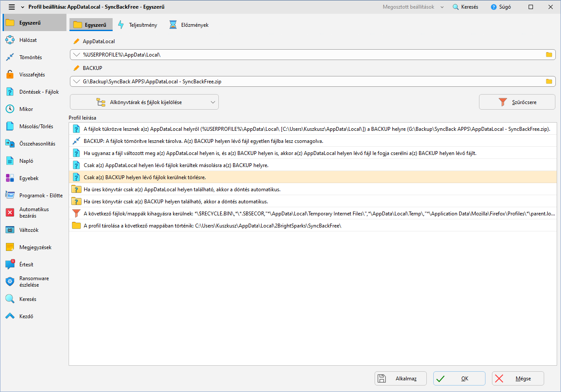Open Keresés in the left sidebar

click(35, 299)
